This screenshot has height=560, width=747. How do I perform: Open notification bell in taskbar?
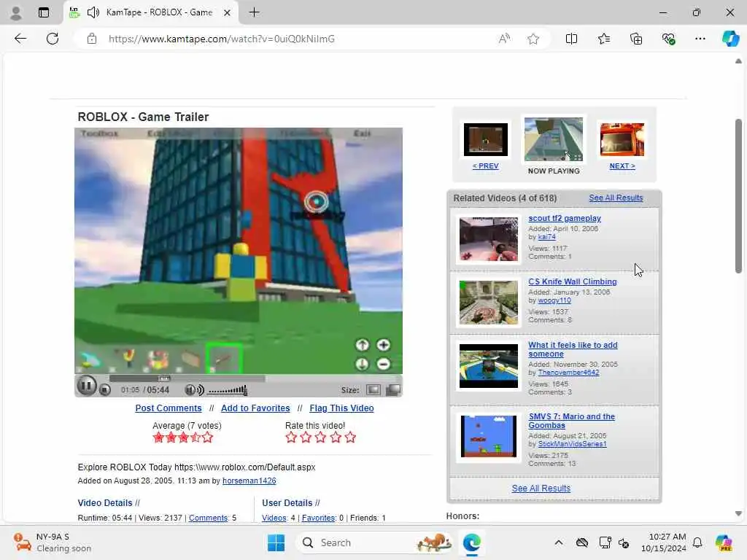tap(697, 542)
